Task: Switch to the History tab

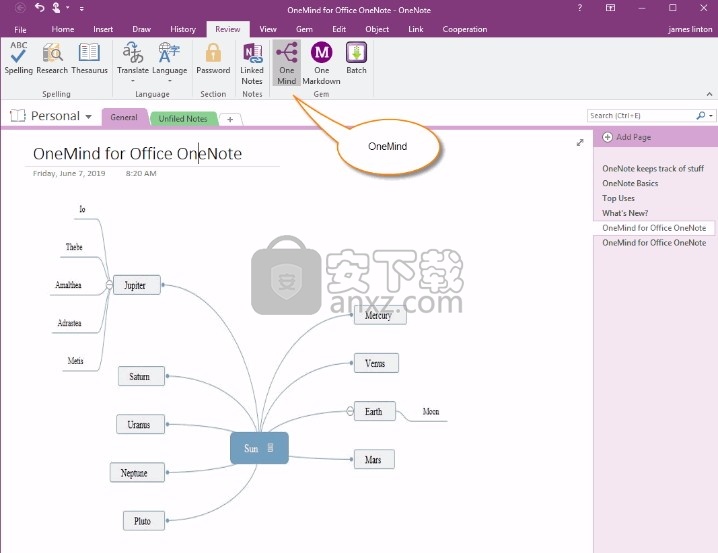Action: (183, 29)
